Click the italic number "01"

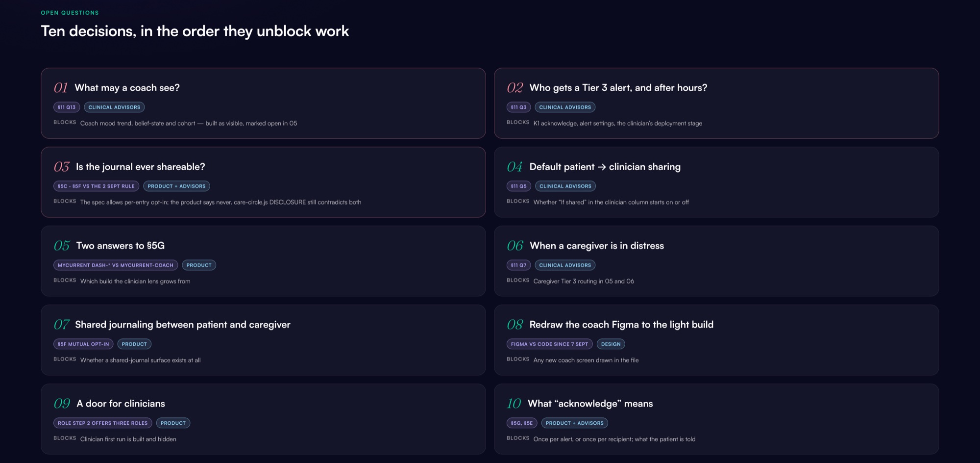coord(61,88)
